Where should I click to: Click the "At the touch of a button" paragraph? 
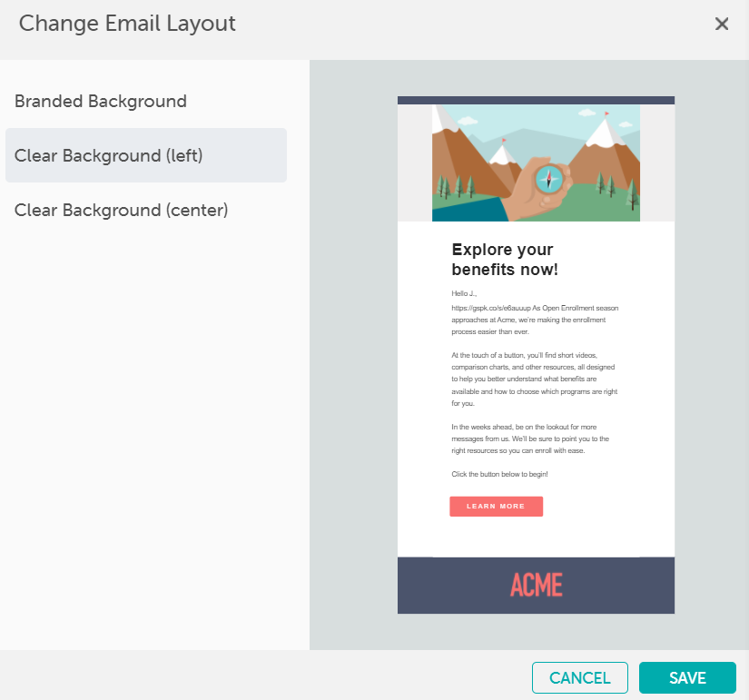[534, 379]
